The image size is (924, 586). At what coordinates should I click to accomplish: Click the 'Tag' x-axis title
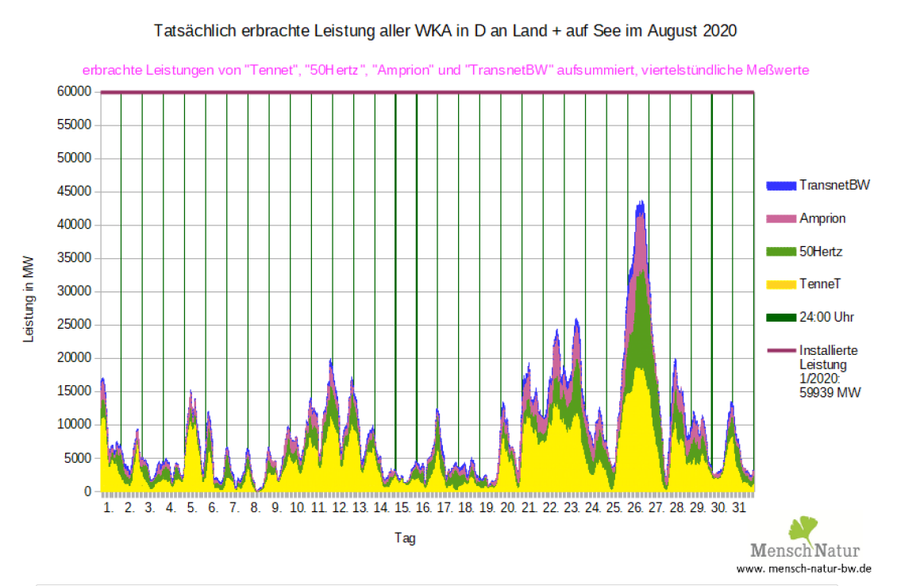point(405,538)
